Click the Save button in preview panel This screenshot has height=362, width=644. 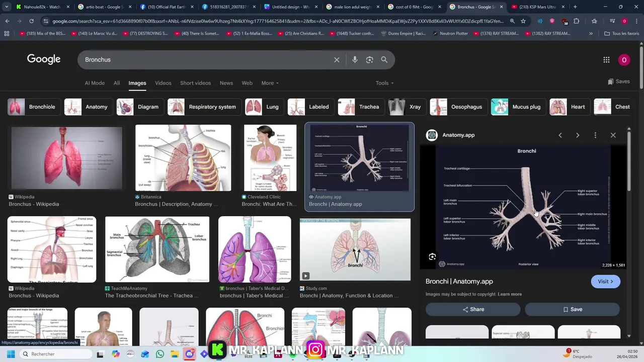573,309
